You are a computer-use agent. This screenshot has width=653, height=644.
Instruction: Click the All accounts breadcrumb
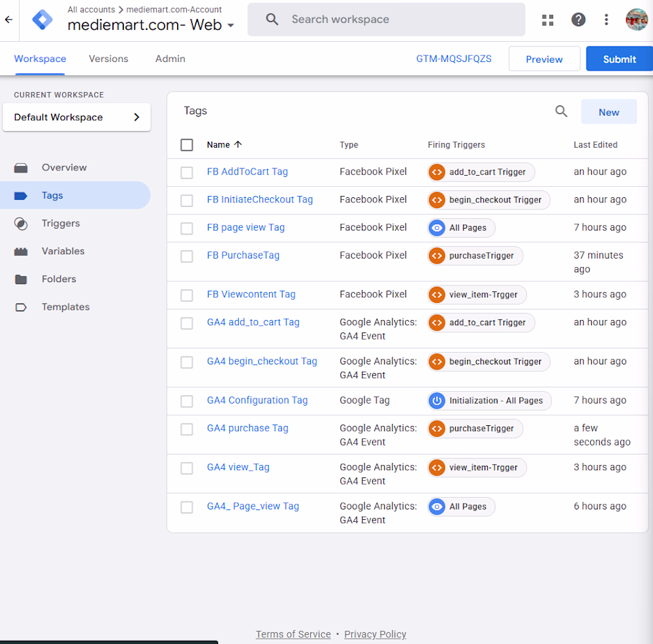coord(91,9)
